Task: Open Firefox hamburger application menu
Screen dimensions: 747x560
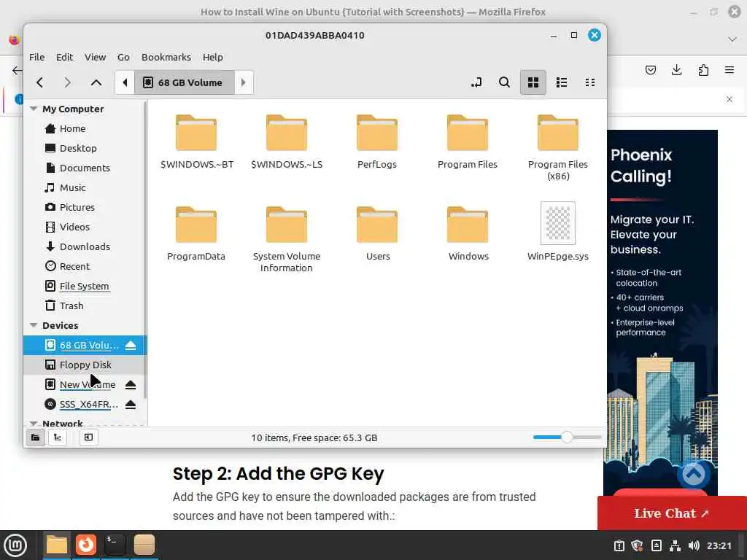Action: pos(729,70)
